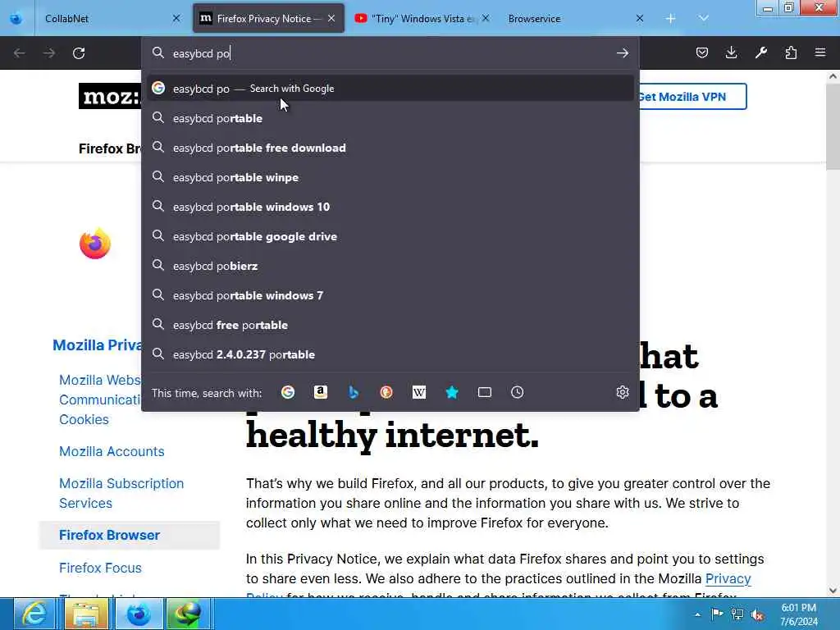The height and width of the screenshot is (630, 840).
Task: Choose suggestion 'easybcd portable free download'
Action: coord(390,148)
